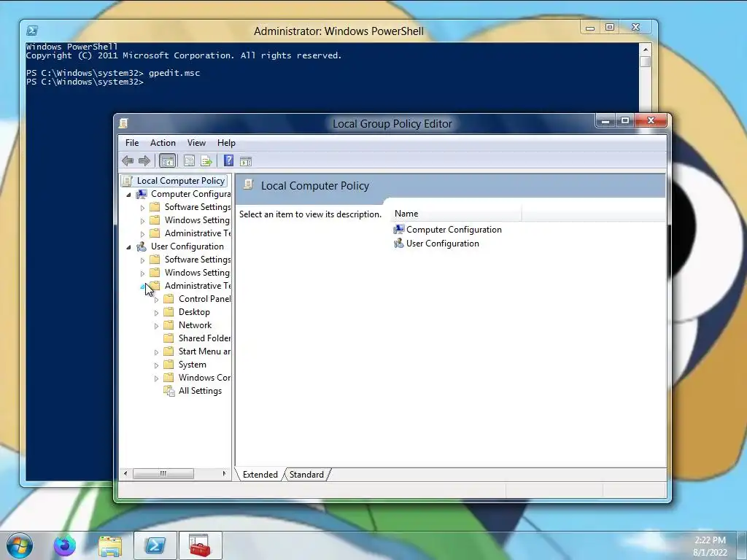Expand the Start Menu tree node
The image size is (747, 560).
tap(156, 352)
